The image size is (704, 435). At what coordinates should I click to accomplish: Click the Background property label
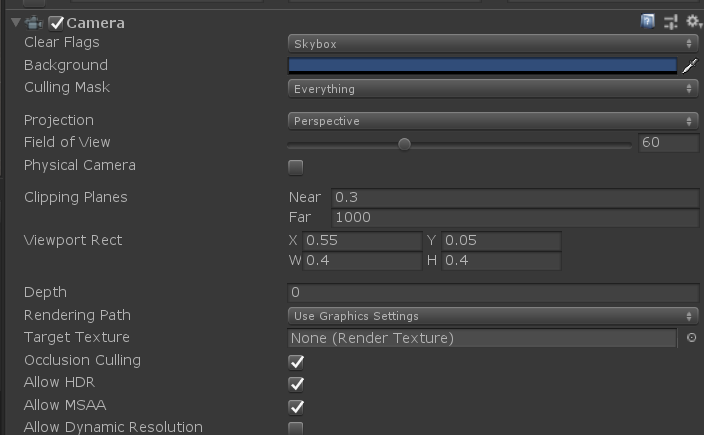(x=66, y=65)
